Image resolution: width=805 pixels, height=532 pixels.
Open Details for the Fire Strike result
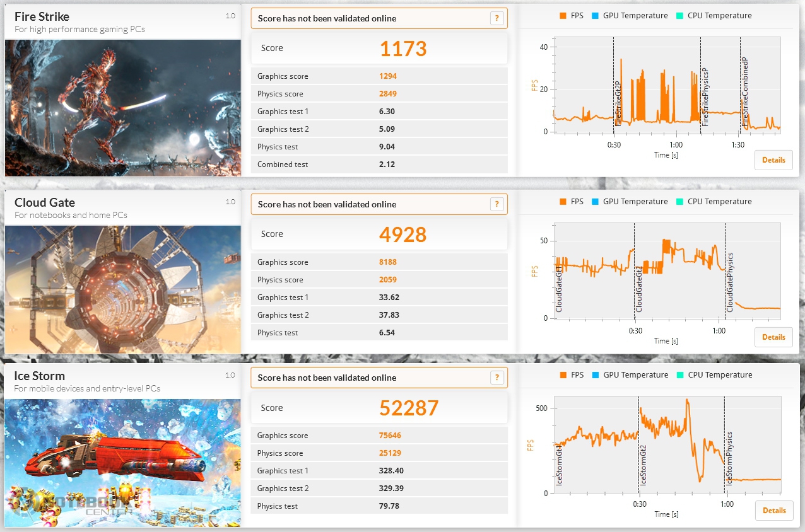tap(773, 160)
